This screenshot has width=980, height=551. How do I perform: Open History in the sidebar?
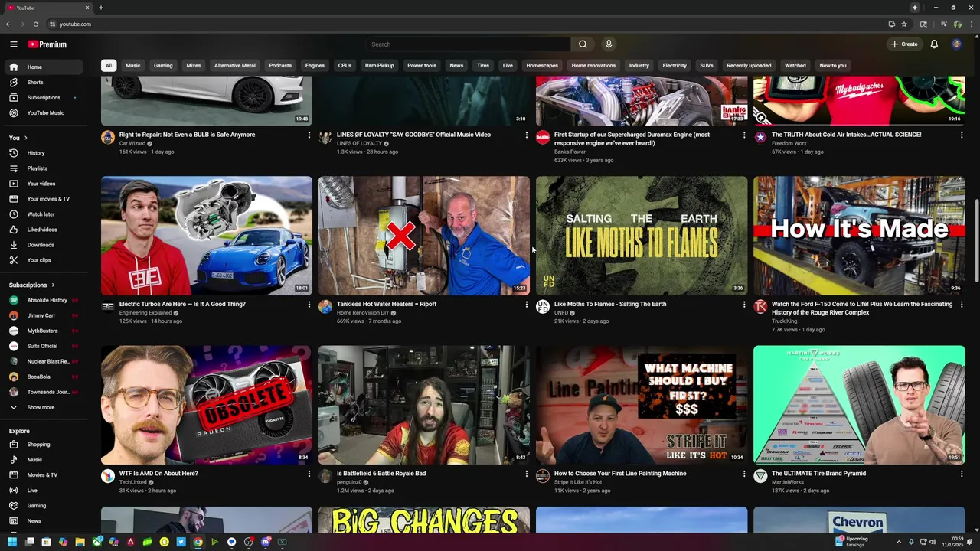[43, 153]
